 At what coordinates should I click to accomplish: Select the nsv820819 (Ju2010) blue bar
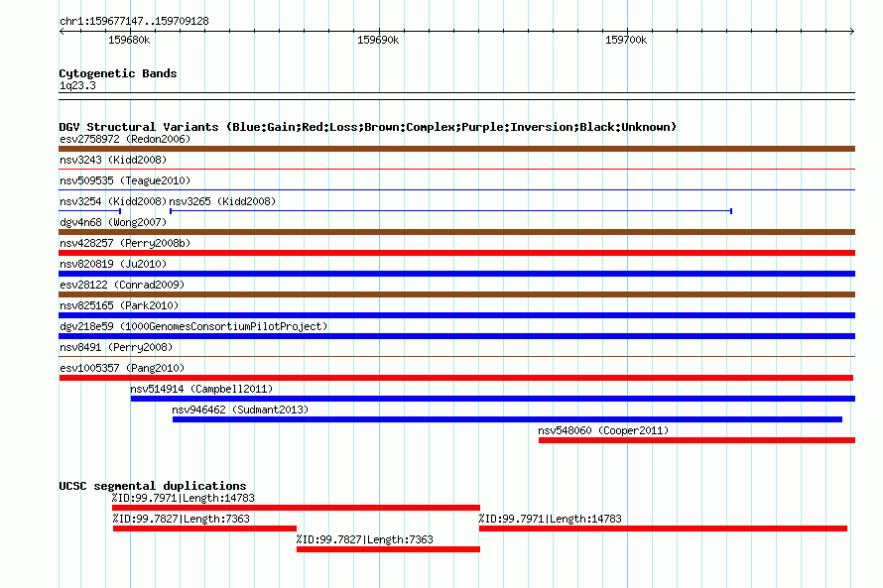[456, 274]
